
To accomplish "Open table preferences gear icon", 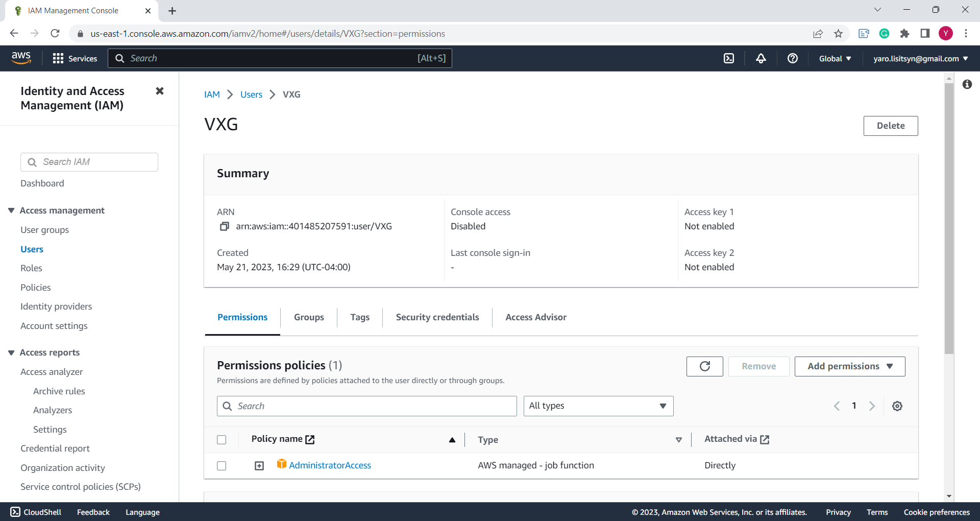I will (x=897, y=406).
